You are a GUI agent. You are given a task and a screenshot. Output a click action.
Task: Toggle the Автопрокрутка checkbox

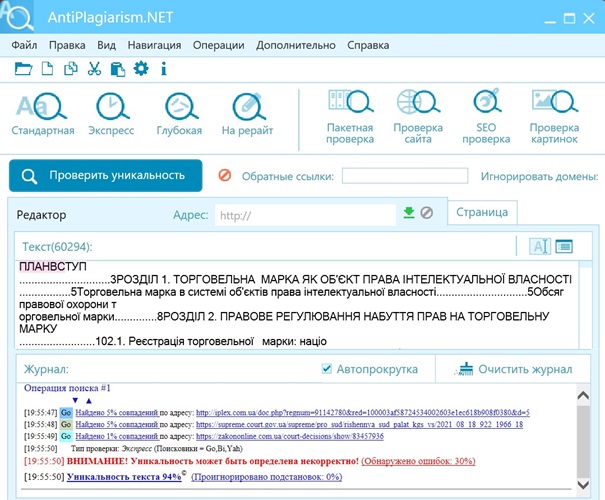tap(326, 369)
